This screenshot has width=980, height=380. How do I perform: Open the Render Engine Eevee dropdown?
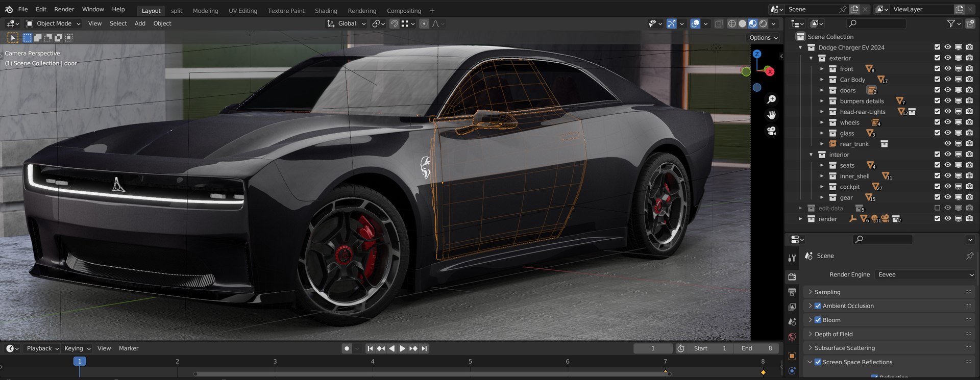point(925,274)
